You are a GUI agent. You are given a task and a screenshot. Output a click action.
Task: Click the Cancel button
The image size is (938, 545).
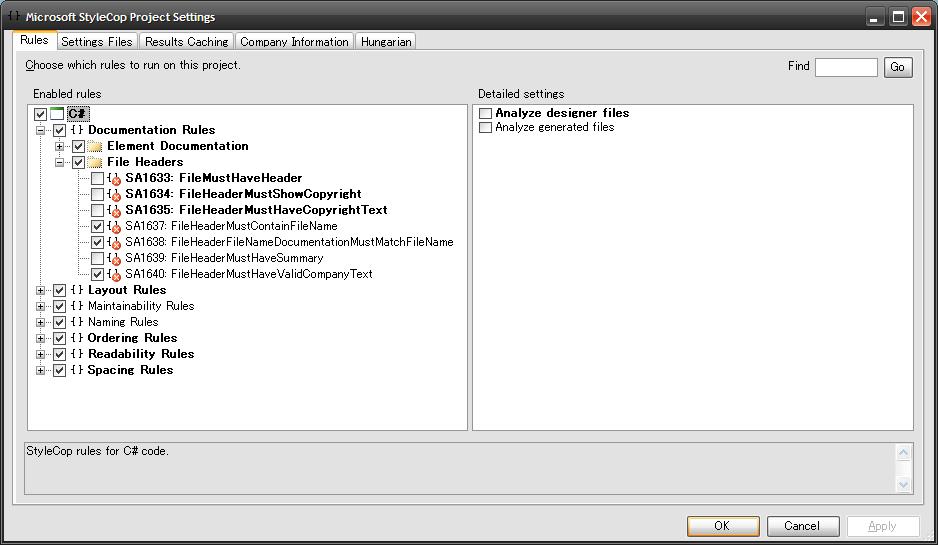(803, 526)
